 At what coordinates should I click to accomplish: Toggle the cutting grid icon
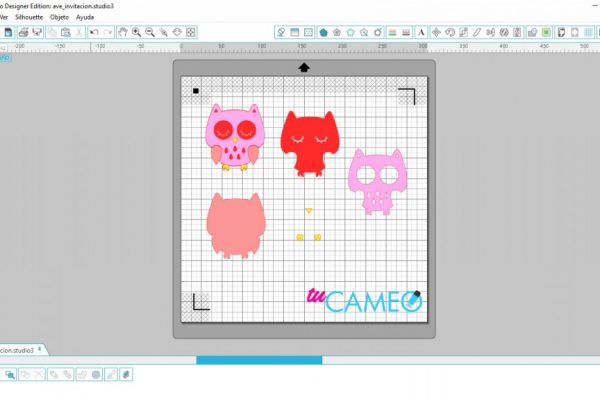[x=589, y=33]
